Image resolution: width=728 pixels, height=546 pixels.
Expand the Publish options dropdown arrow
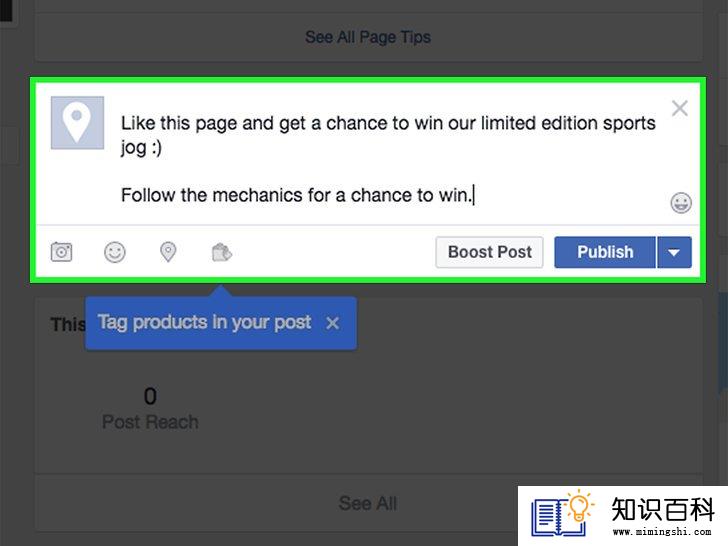(x=674, y=252)
